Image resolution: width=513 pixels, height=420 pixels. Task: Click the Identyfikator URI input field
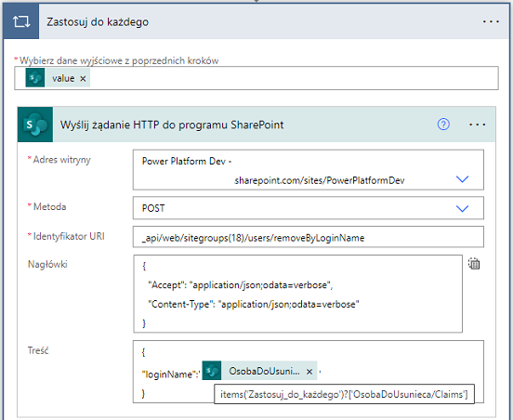[309, 237]
